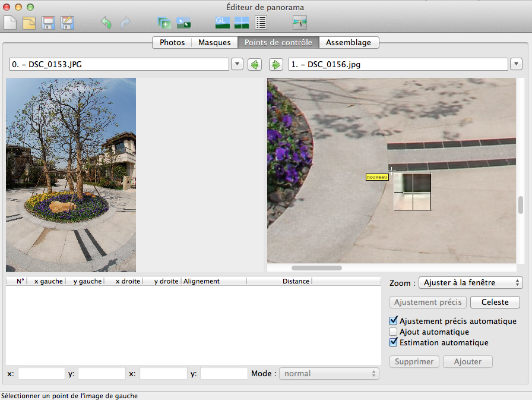Open the GL fast preview window
Screen dimensions: 532x400
[222, 23]
